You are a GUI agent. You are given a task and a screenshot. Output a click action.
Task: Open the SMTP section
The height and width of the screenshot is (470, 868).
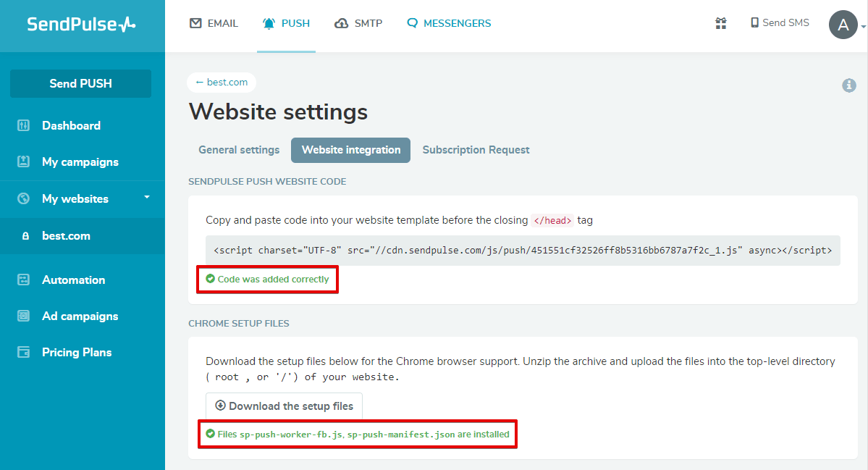[x=358, y=23]
